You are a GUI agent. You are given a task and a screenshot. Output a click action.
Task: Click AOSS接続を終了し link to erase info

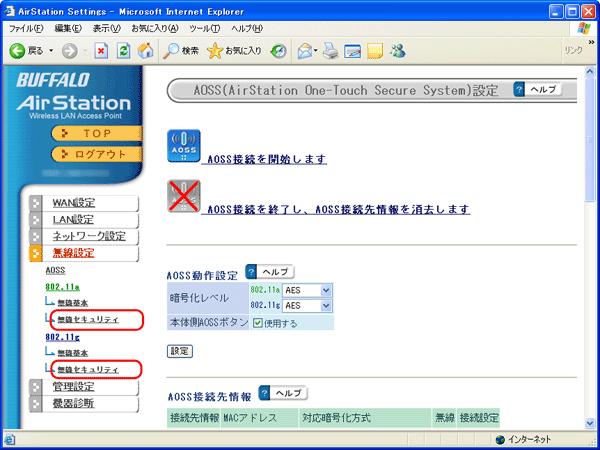pyautogui.click(x=336, y=209)
